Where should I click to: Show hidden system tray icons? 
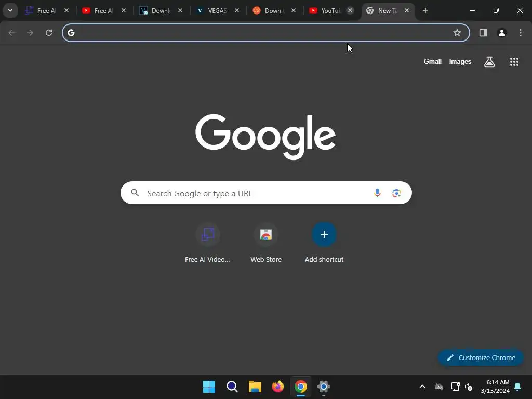[422, 387]
